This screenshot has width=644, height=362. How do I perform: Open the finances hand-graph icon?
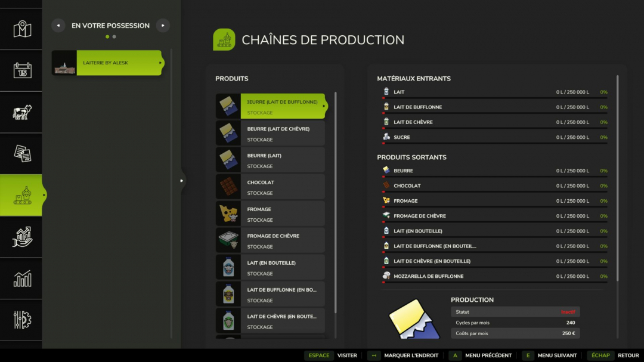(x=22, y=237)
